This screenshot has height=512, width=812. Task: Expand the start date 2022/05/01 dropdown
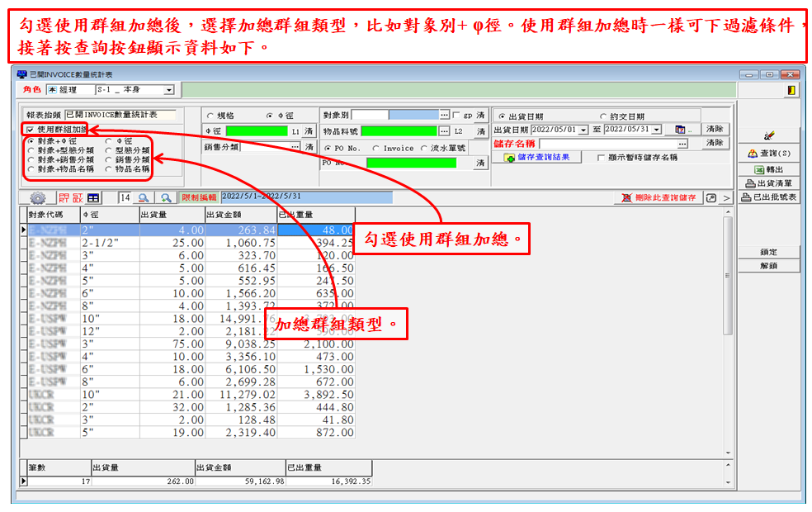[x=583, y=130]
